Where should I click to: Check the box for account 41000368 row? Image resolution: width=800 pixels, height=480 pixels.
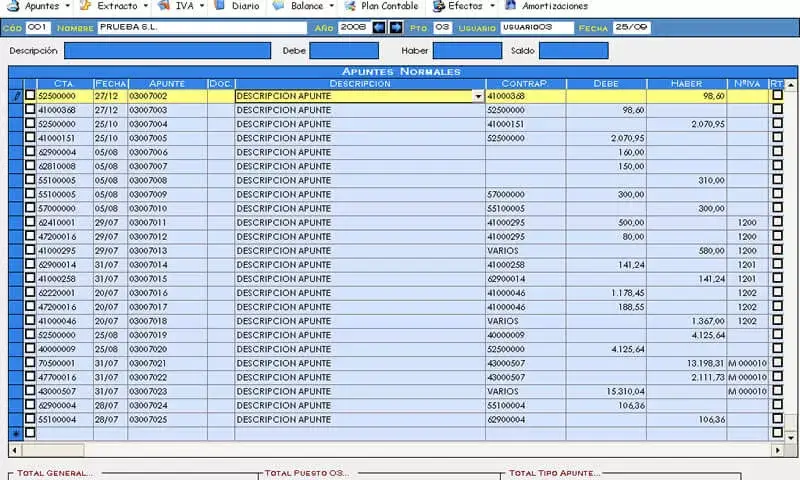click(29, 110)
